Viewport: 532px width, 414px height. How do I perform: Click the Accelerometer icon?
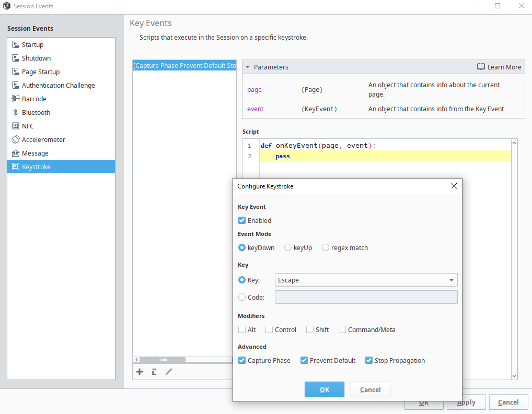click(16, 139)
